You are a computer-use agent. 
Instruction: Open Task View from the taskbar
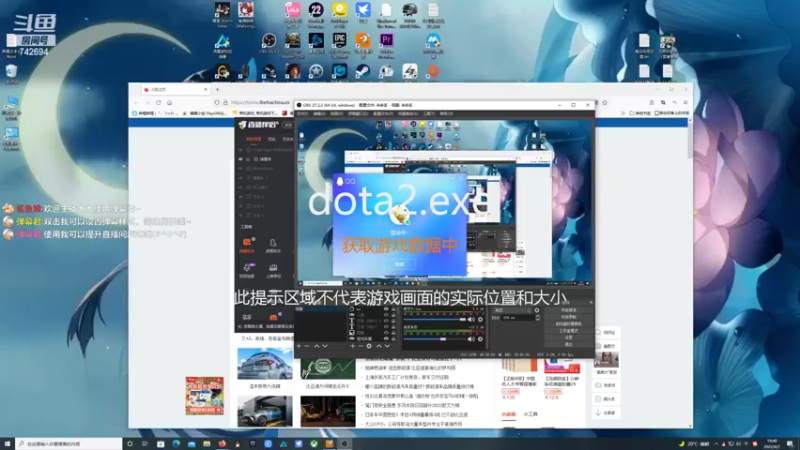145,444
